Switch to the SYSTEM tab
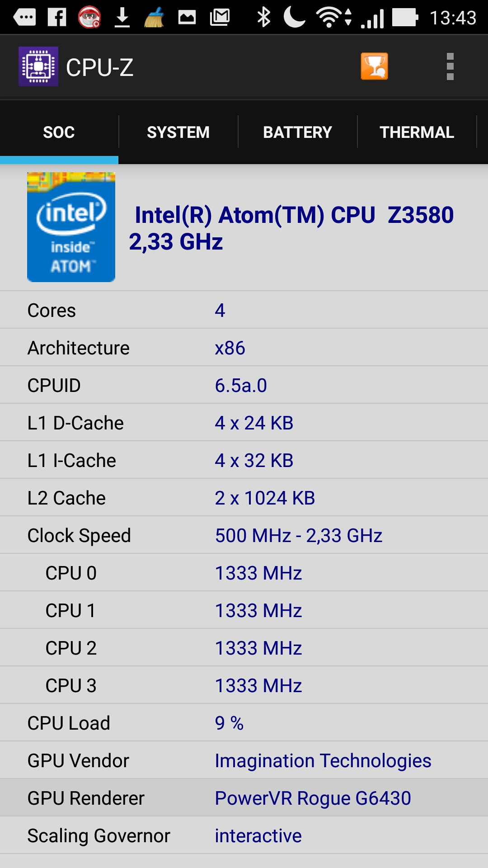The height and width of the screenshot is (868, 488). coord(178,132)
